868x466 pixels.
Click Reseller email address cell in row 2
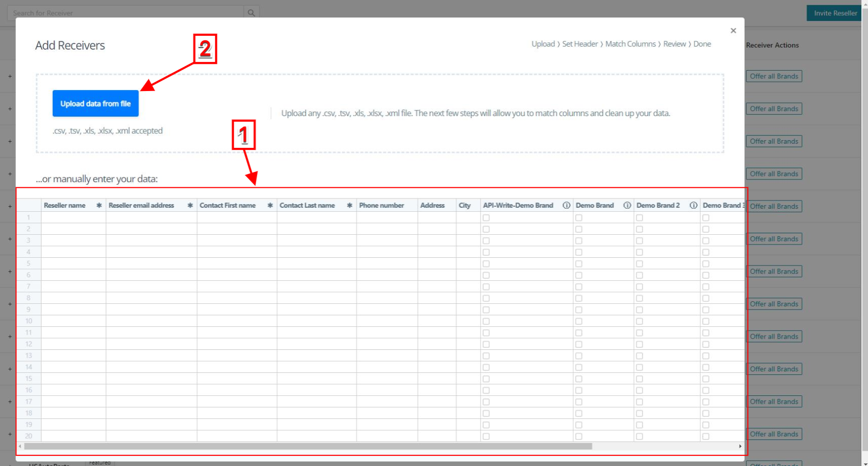click(x=151, y=229)
